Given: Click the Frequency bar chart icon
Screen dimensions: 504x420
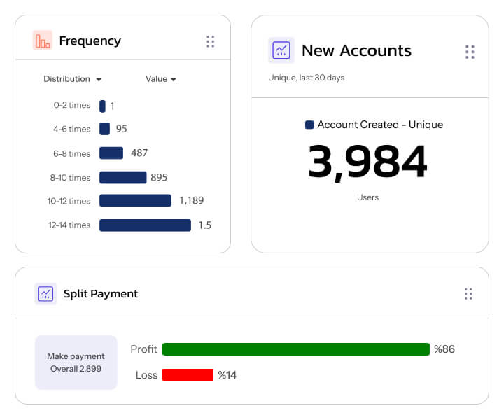Looking at the screenshot, I should pos(43,41).
